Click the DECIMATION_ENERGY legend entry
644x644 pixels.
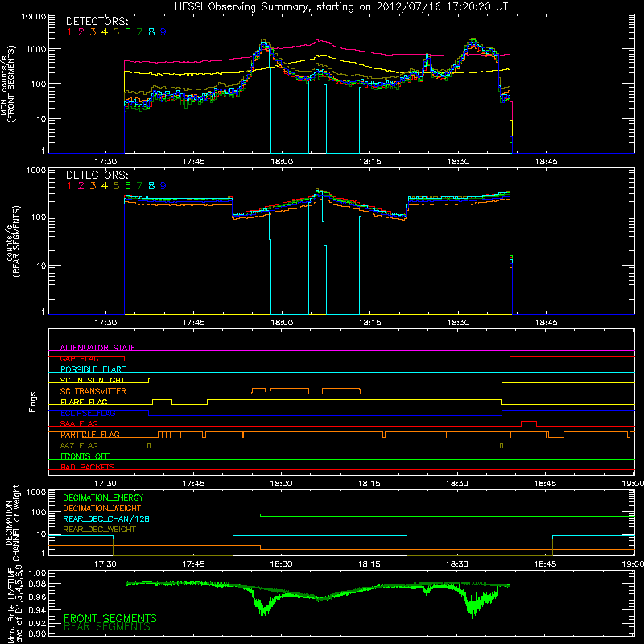[x=103, y=497]
